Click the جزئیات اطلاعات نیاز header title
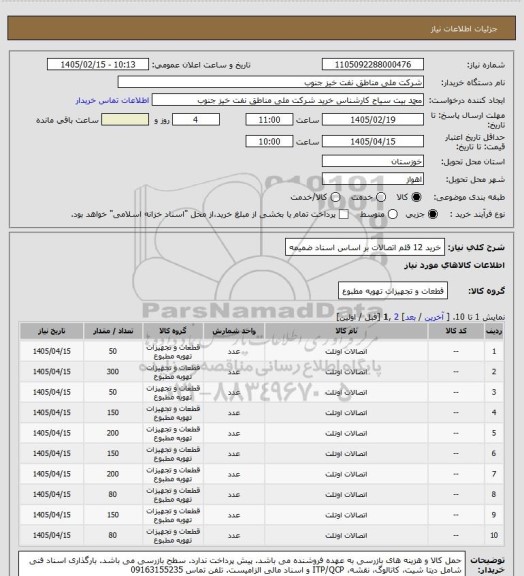 (x=464, y=29)
